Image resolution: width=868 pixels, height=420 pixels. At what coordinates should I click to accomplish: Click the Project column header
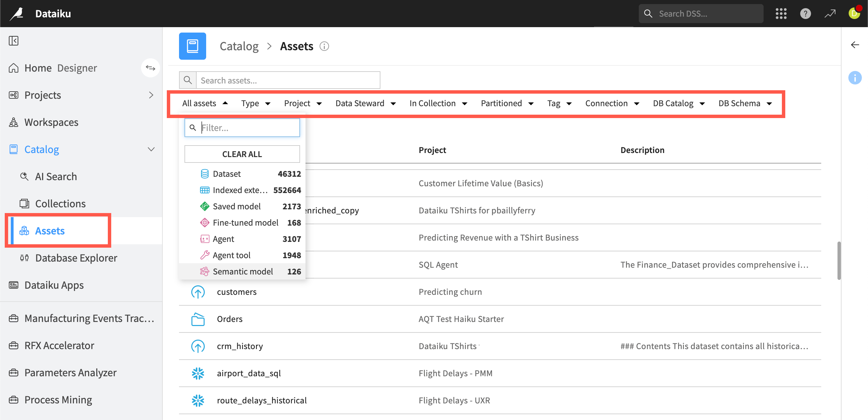[432, 150]
